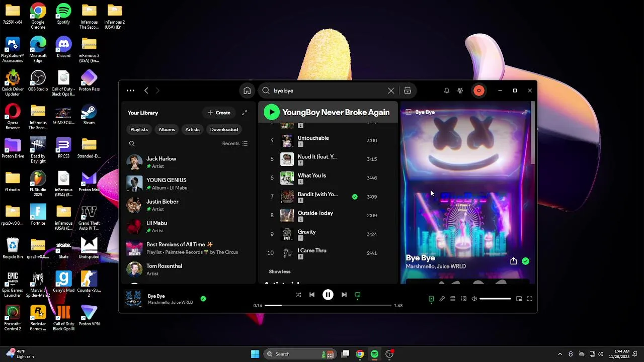The width and height of the screenshot is (644, 362).
Task: Collapse the now playing panel via header icon
Action: pyautogui.click(x=409, y=112)
